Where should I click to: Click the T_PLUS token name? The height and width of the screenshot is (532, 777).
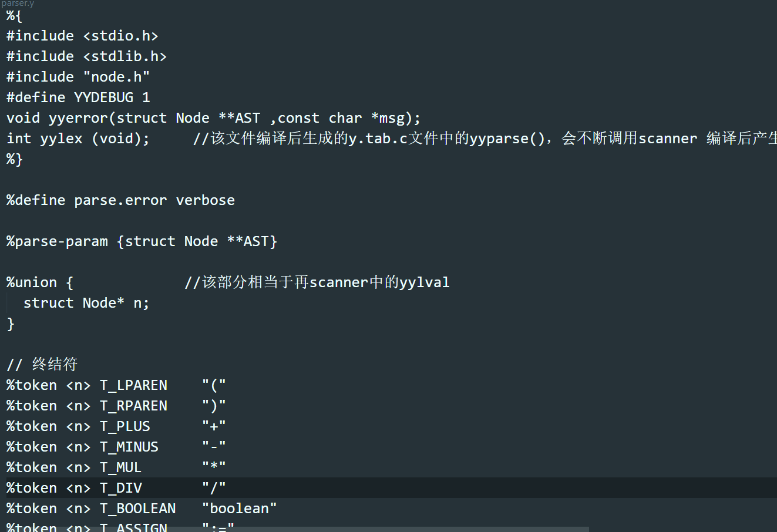(125, 426)
